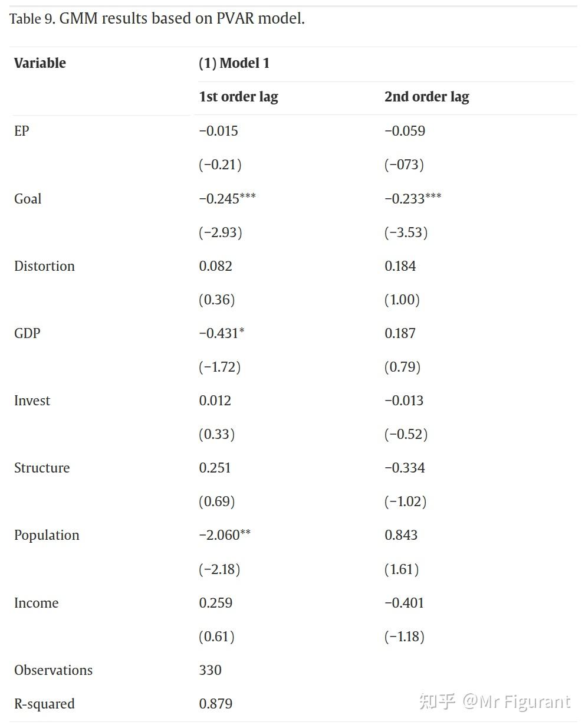Click the 1st order lag header
The image size is (585, 728).
point(238,97)
